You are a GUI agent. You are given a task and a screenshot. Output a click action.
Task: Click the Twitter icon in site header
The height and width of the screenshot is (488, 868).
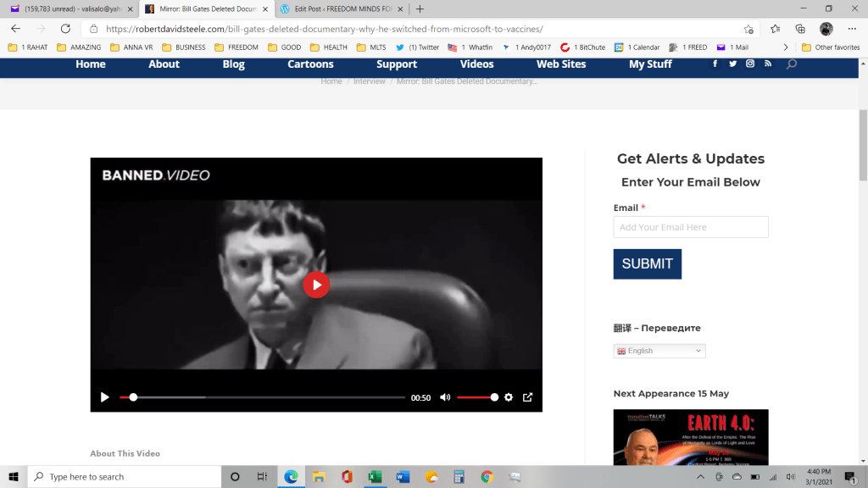[732, 64]
